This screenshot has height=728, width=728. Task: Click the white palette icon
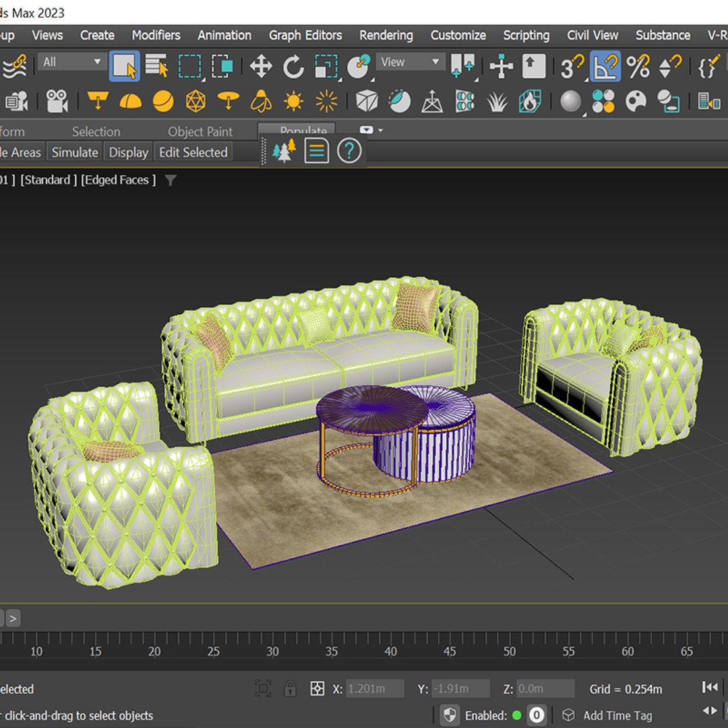636,100
